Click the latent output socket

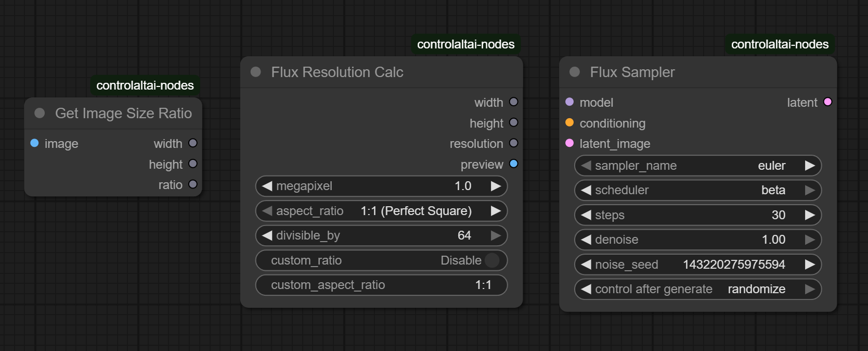(x=828, y=102)
